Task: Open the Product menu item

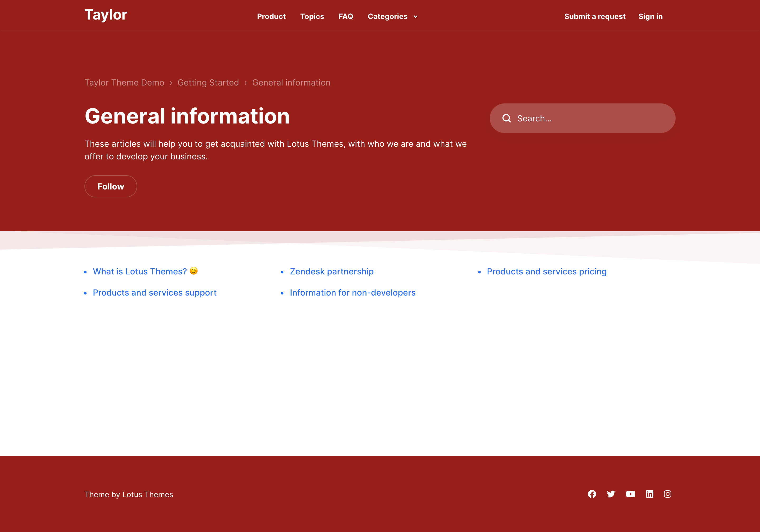Action: point(271,17)
